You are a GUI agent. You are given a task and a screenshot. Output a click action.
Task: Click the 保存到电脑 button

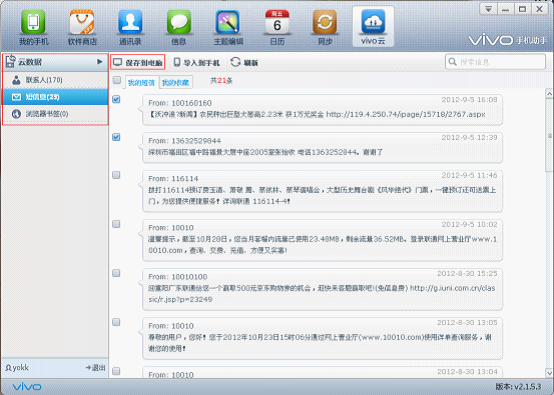pos(137,63)
